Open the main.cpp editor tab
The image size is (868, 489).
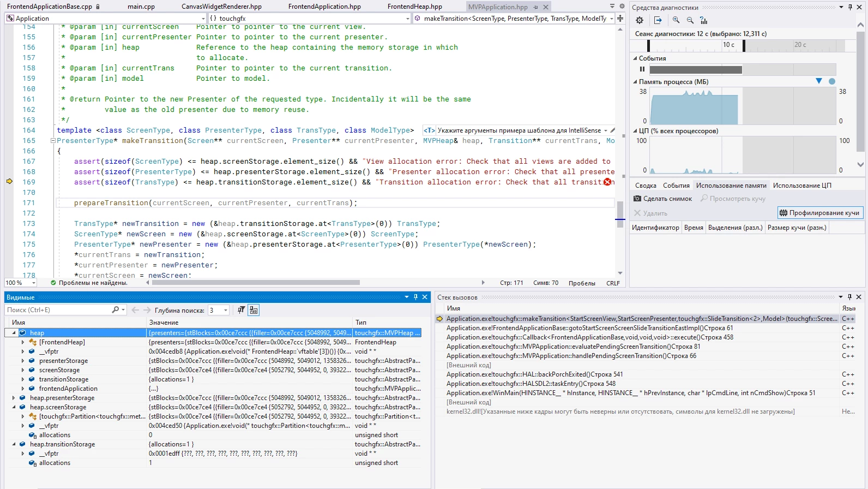click(x=141, y=7)
